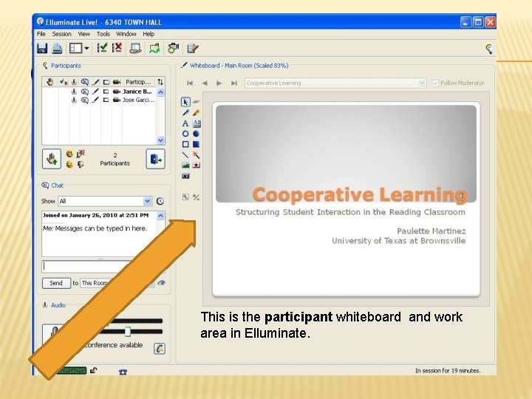This screenshot has width=532, height=399.
Task: Open the layout dropdown arrow in toolbar
Action: [87, 49]
